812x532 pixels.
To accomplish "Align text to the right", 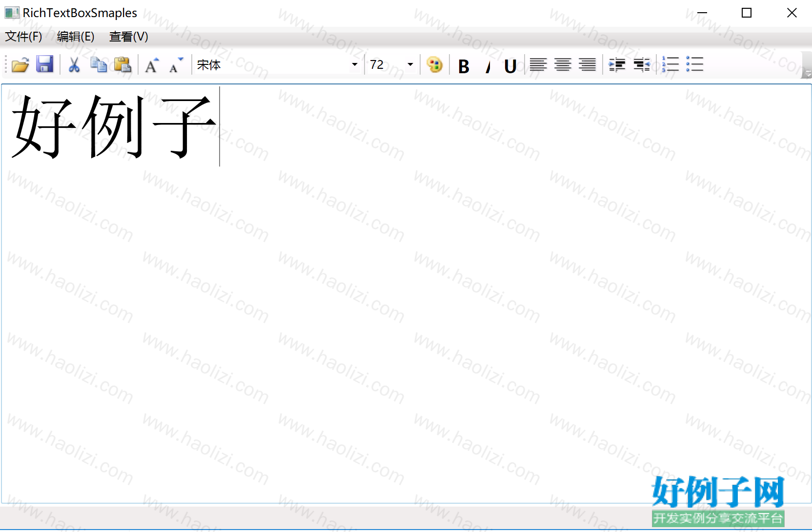I will pyautogui.click(x=587, y=64).
